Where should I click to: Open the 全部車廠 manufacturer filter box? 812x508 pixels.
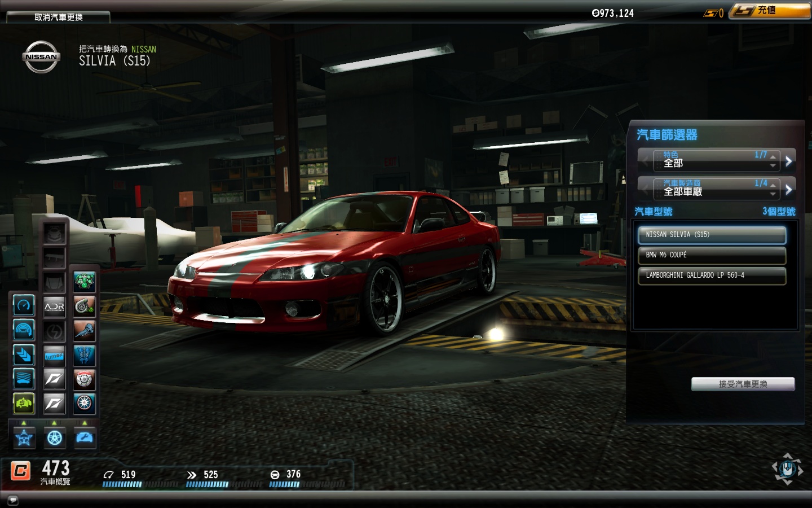click(716, 190)
